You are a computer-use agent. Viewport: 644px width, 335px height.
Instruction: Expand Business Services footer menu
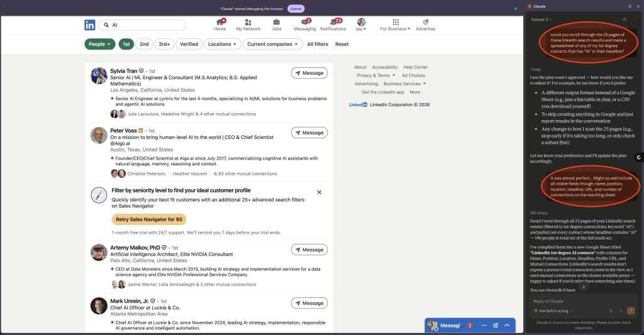[404, 84]
